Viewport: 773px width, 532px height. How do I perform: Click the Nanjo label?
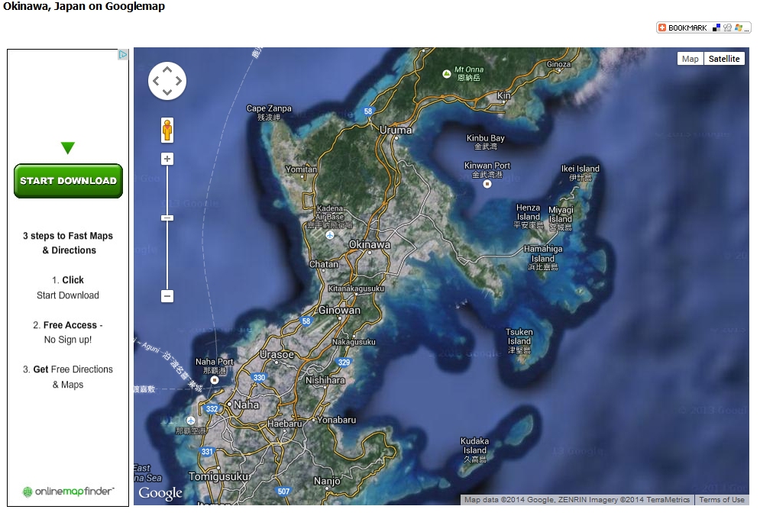click(x=327, y=481)
